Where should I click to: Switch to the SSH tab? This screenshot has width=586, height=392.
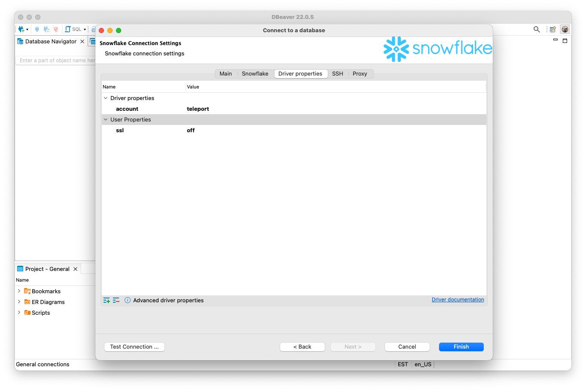coord(338,74)
